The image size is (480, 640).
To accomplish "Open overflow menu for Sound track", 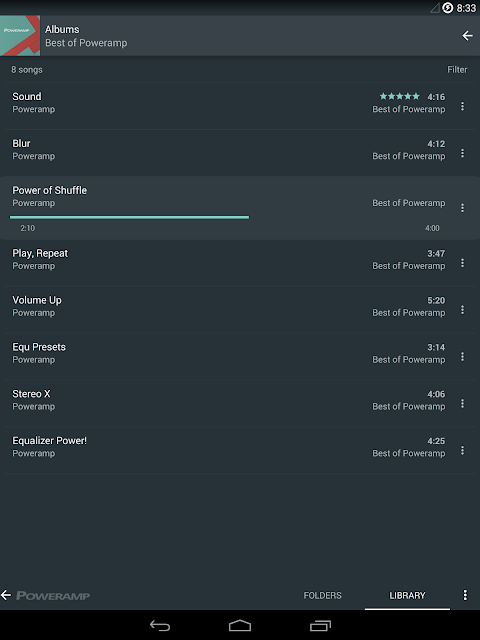I will [x=462, y=106].
